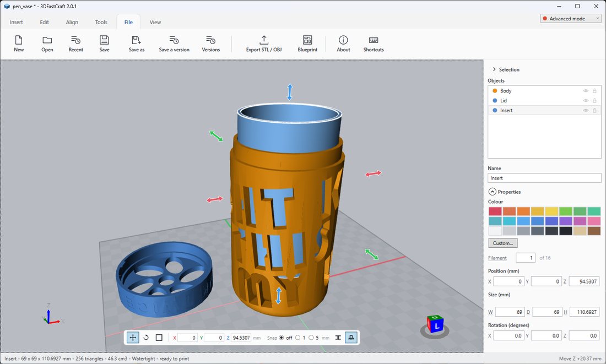Click the Z field in the bottom toolbar

[241, 338]
